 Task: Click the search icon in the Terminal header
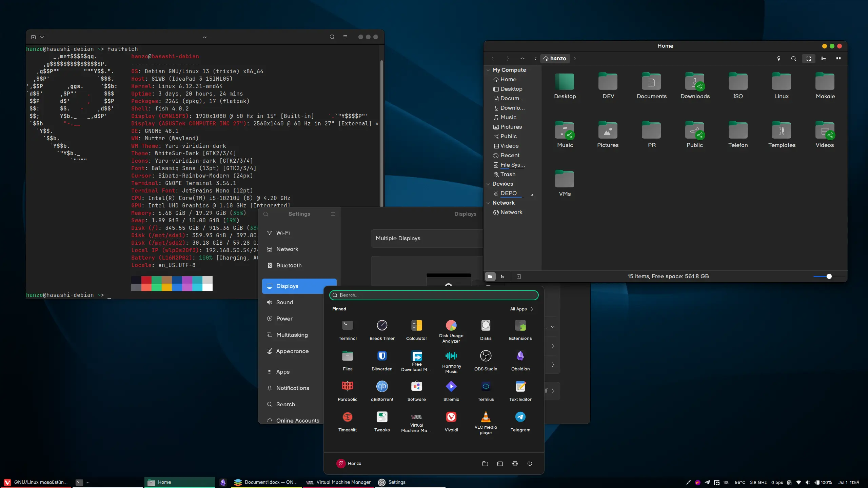332,37
